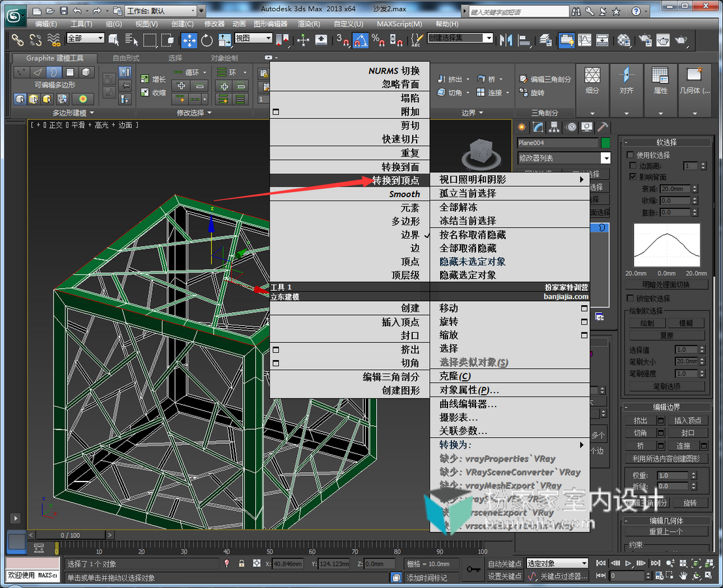This screenshot has width=723, height=588.
Task: Click the Align tool in main toolbar
Action: coord(524,40)
